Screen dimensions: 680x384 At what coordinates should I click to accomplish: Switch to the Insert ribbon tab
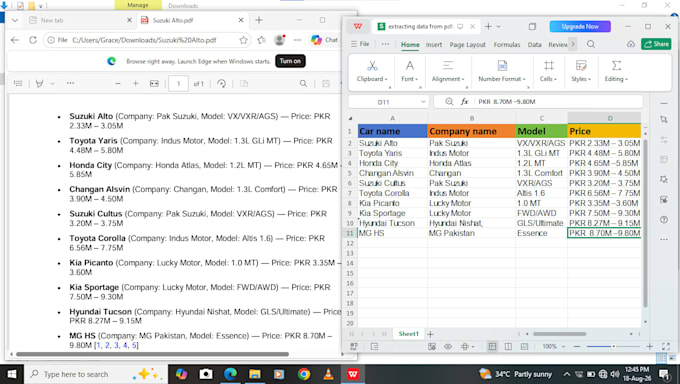pos(434,45)
